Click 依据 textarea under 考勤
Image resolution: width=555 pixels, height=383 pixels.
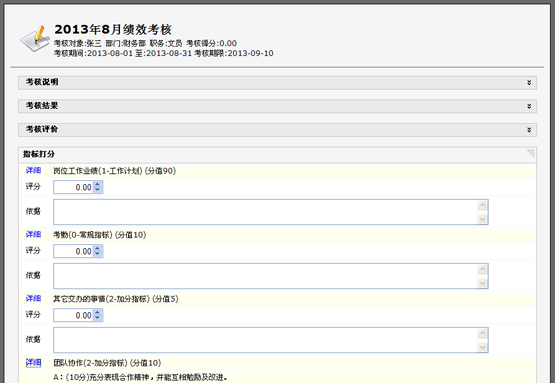[x=271, y=276]
